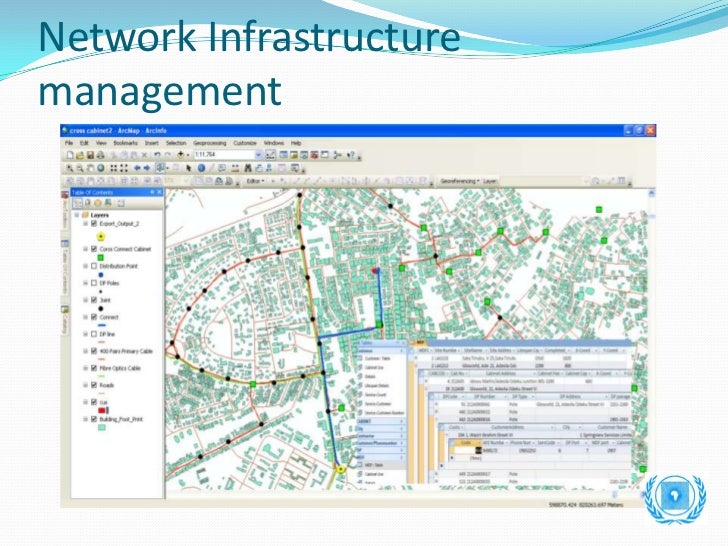This screenshot has height=546, width=728.
Task: Click the yellow Export_Output_2 symbol swatch
Action: (101, 237)
